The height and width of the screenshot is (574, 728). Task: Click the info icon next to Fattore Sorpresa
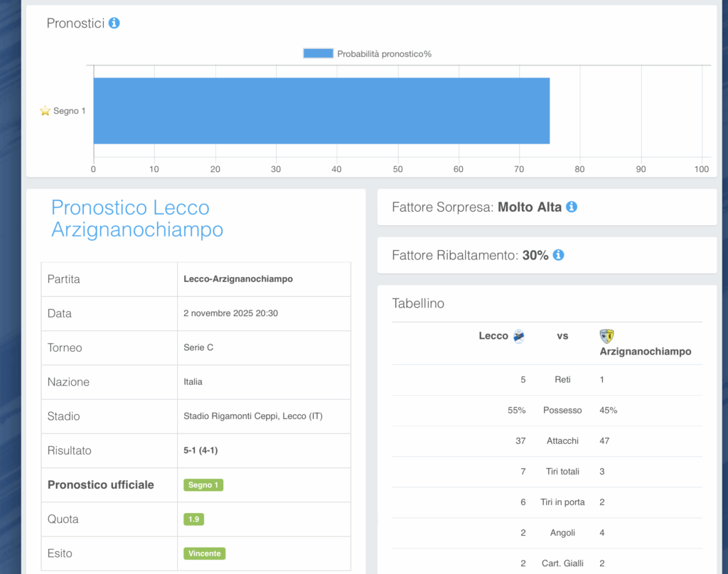[x=572, y=207]
